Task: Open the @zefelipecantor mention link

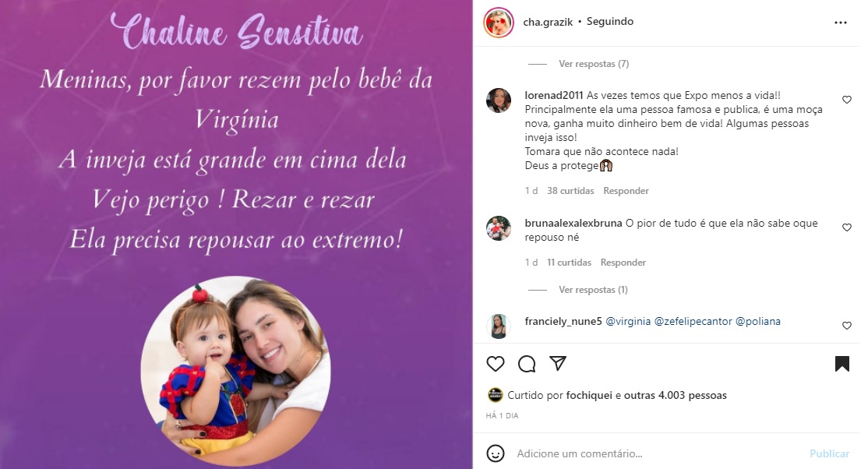Action: [x=693, y=321]
